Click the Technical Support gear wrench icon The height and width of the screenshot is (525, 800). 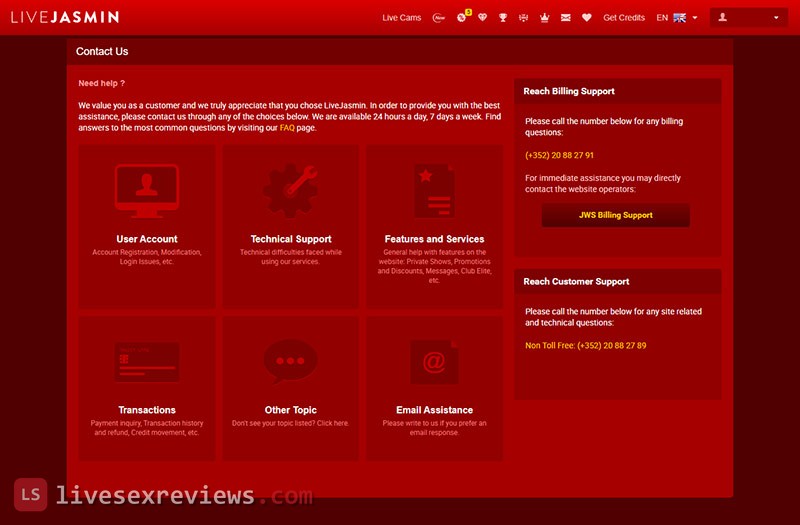(x=290, y=190)
